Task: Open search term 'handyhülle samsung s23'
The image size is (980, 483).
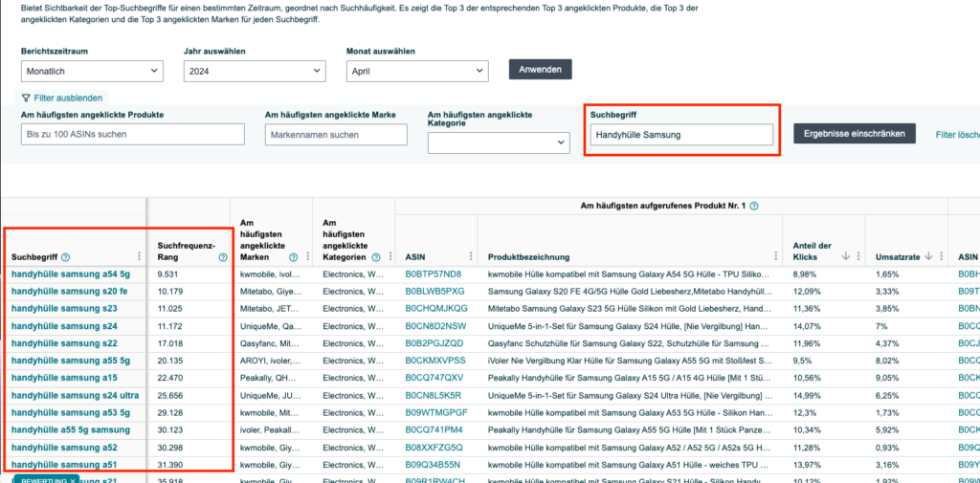Action: [64, 309]
